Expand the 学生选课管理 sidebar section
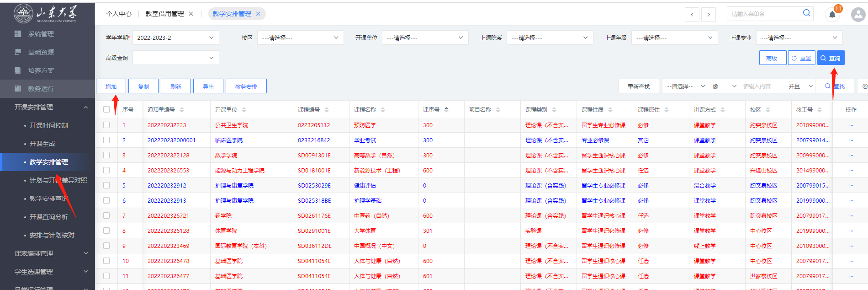Viewport: 868px width, 290px height. point(48,272)
